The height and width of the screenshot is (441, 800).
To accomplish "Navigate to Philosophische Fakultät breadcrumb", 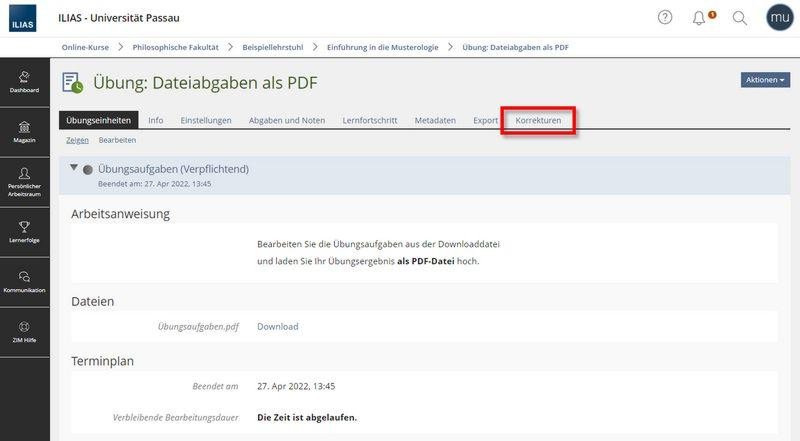I will (x=177, y=47).
